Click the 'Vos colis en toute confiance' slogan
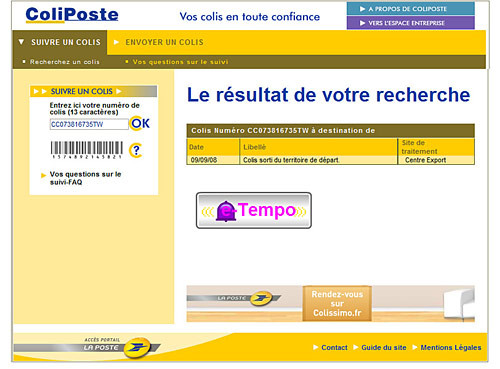Viewport: 500px width, 369px height. (x=250, y=17)
